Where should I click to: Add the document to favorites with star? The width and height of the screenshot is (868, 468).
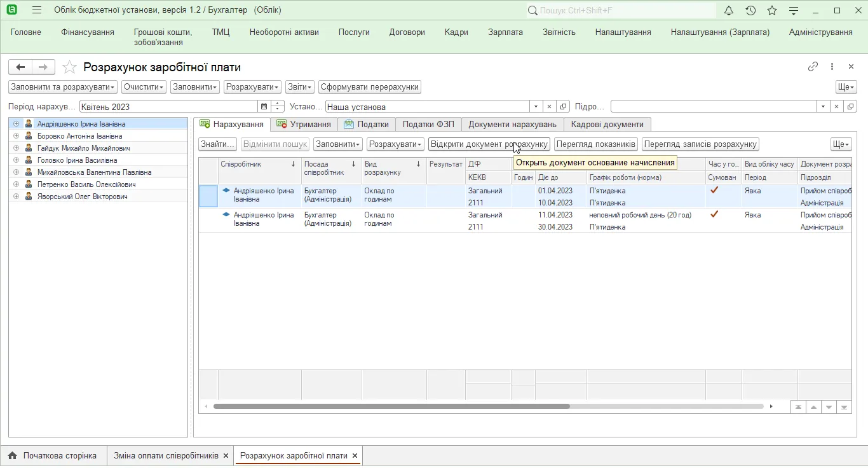coord(70,67)
